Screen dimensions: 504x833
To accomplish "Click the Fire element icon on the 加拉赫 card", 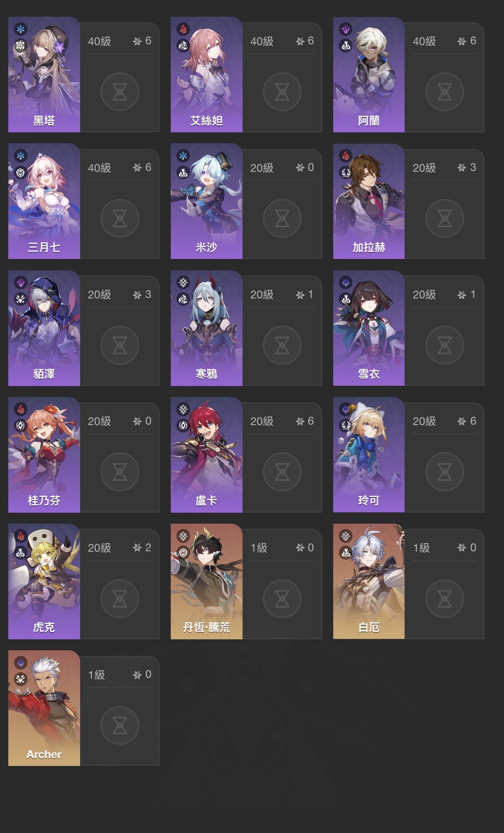I will [345, 156].
